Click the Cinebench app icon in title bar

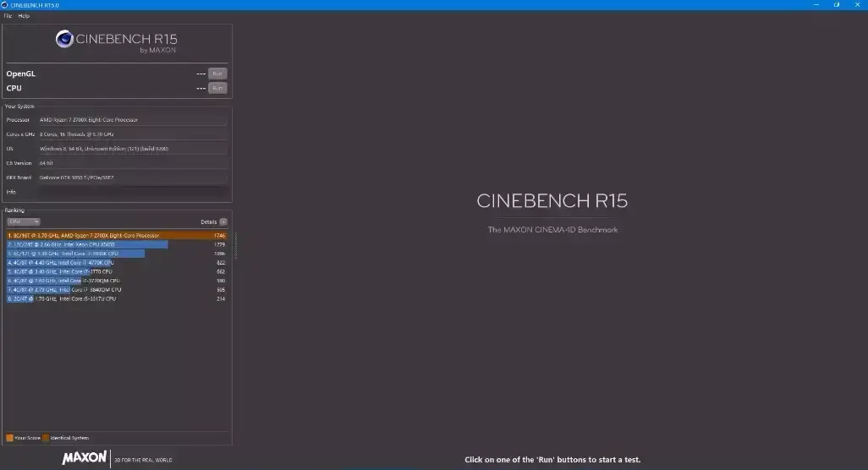pyautogui.click(x=4, y=5)
